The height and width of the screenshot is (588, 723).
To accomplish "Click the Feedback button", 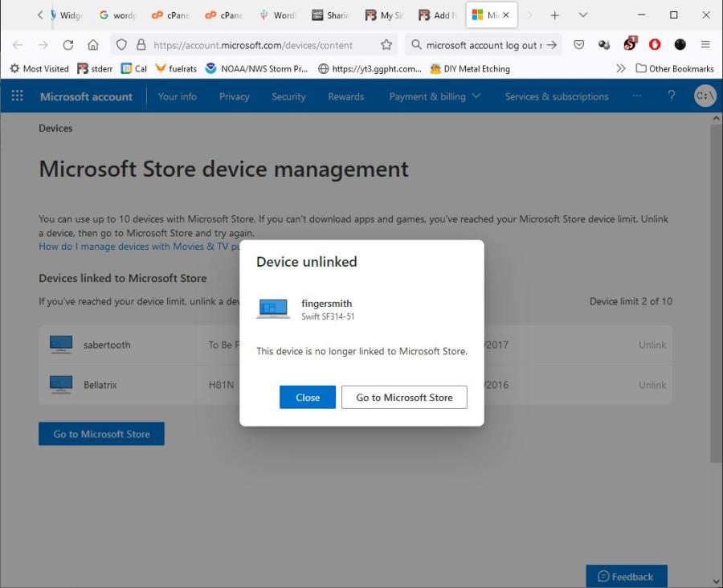I will tap(626, 576).
